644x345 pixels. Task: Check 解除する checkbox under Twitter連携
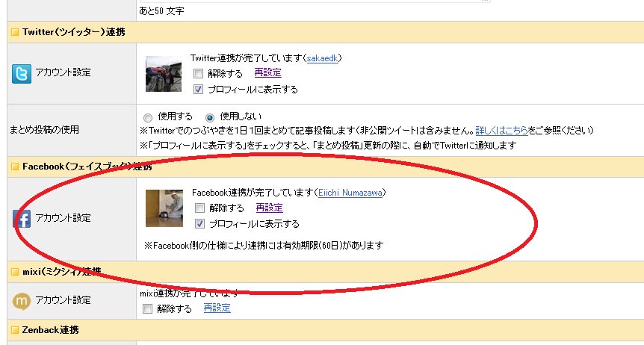tap(199, 74)
